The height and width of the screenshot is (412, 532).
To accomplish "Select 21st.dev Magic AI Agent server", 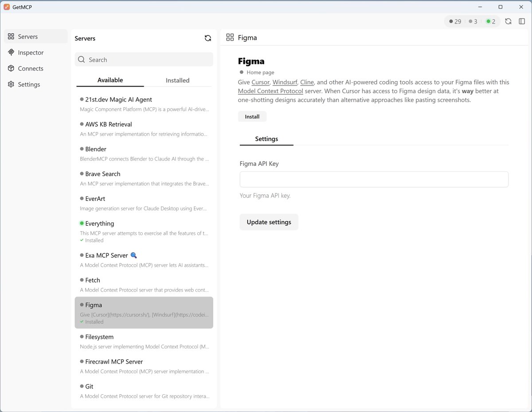I will point(144,104).
